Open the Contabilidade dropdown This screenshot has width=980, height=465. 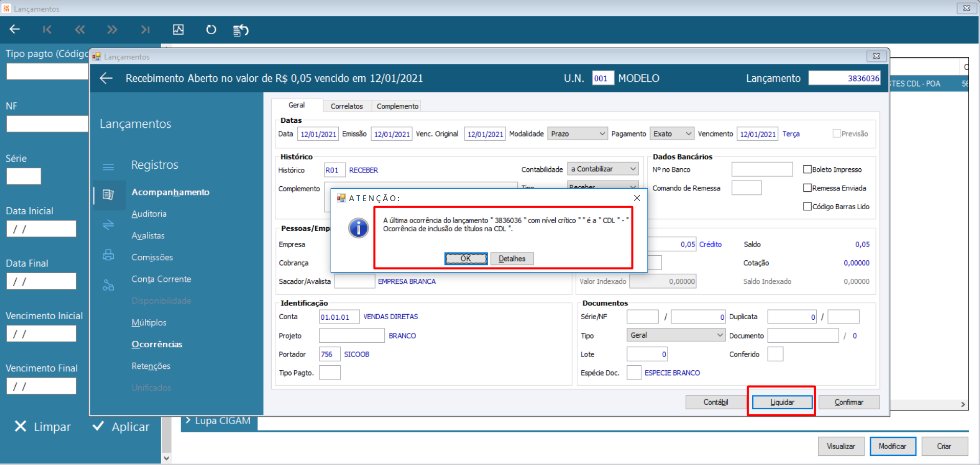click(603, 169)
